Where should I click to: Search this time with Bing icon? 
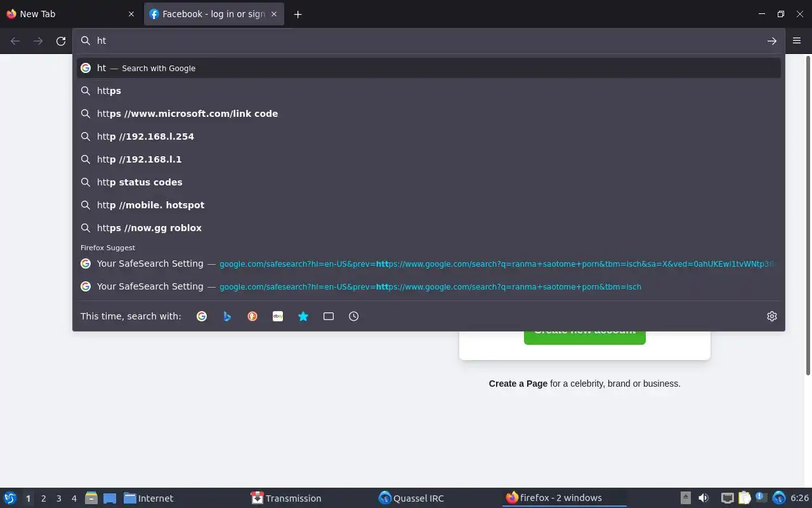point(227,316)
